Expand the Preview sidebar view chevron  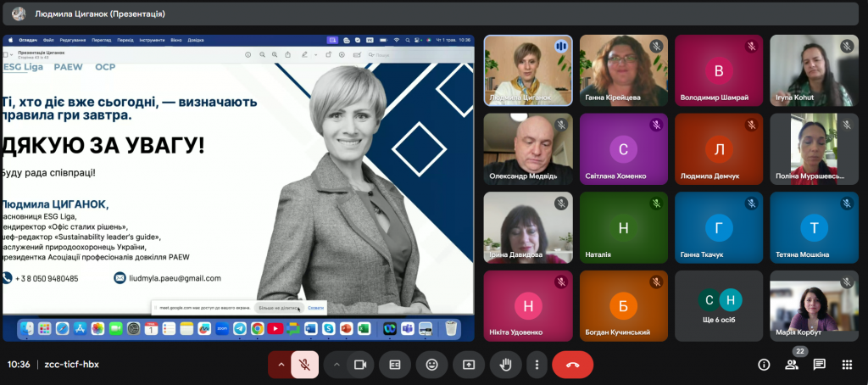tap(12, 54)
